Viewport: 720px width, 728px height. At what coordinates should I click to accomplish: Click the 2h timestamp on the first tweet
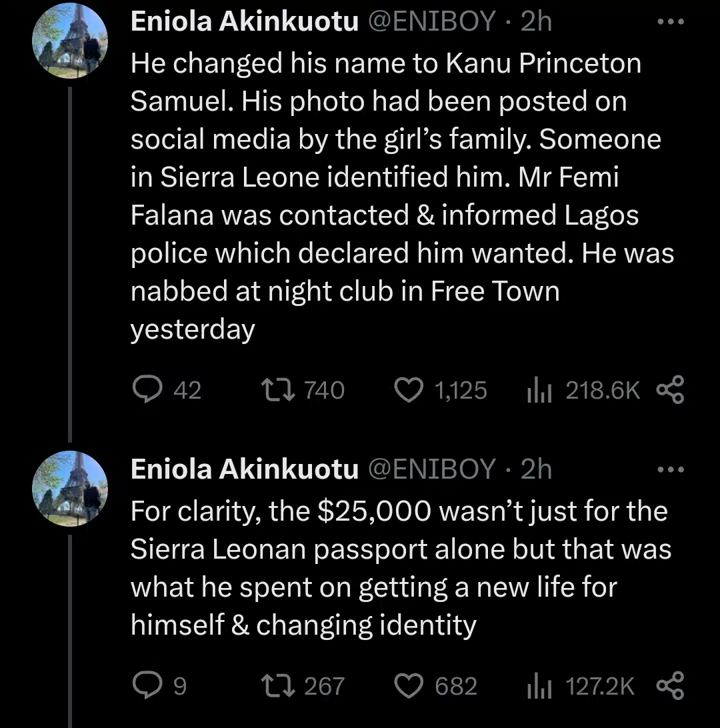point(535,21)
